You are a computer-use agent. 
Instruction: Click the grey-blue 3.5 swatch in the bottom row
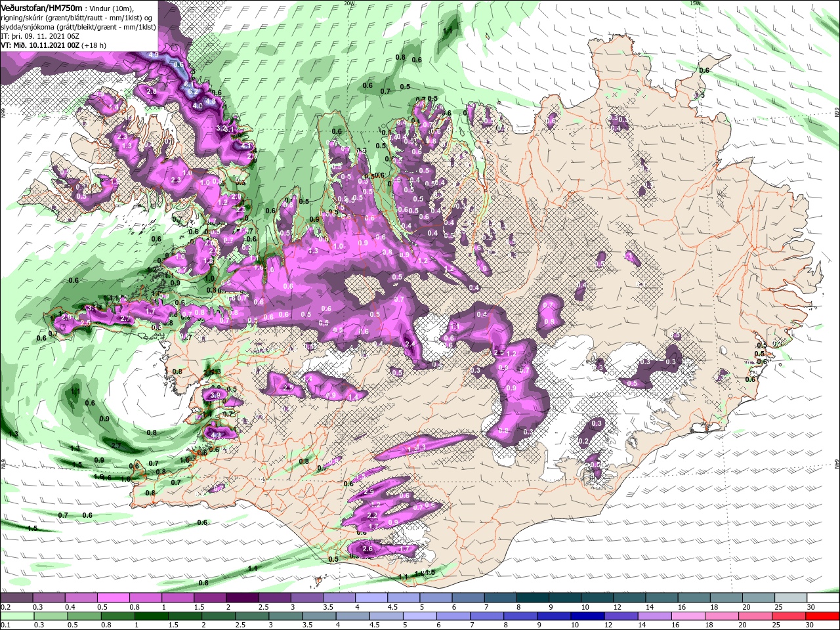(319, 616)
